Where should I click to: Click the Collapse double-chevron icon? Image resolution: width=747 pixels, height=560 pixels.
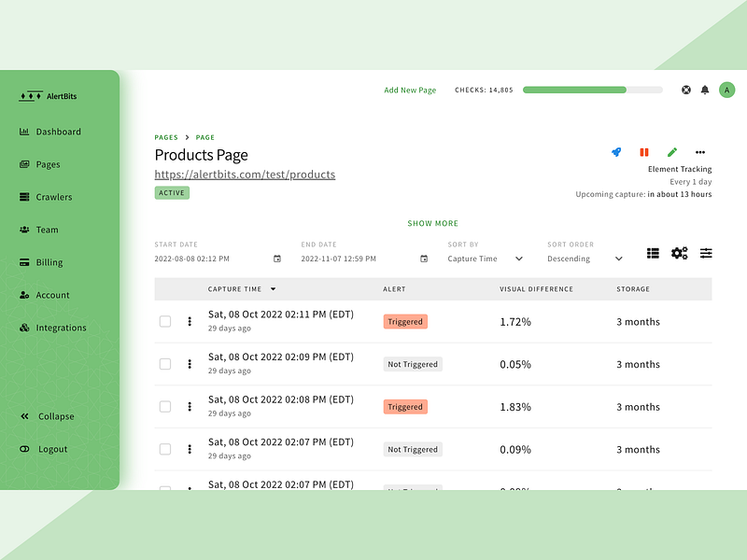[x=25, y=416]
